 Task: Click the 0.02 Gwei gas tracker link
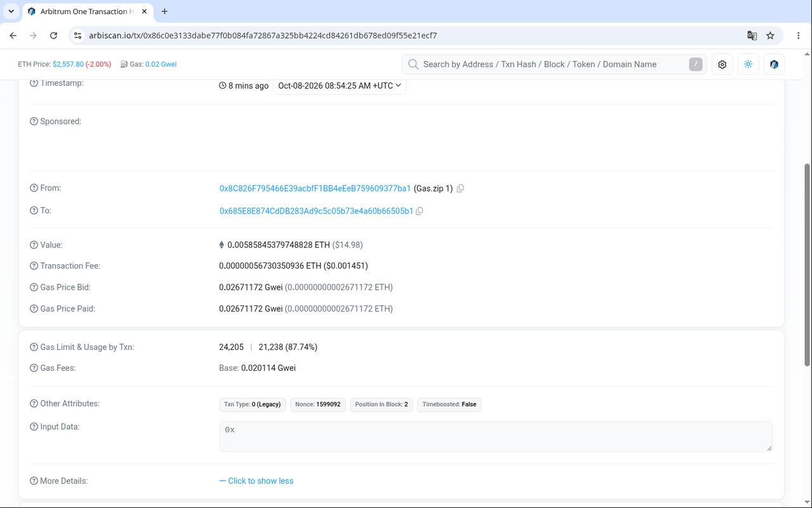coord(161,64)
